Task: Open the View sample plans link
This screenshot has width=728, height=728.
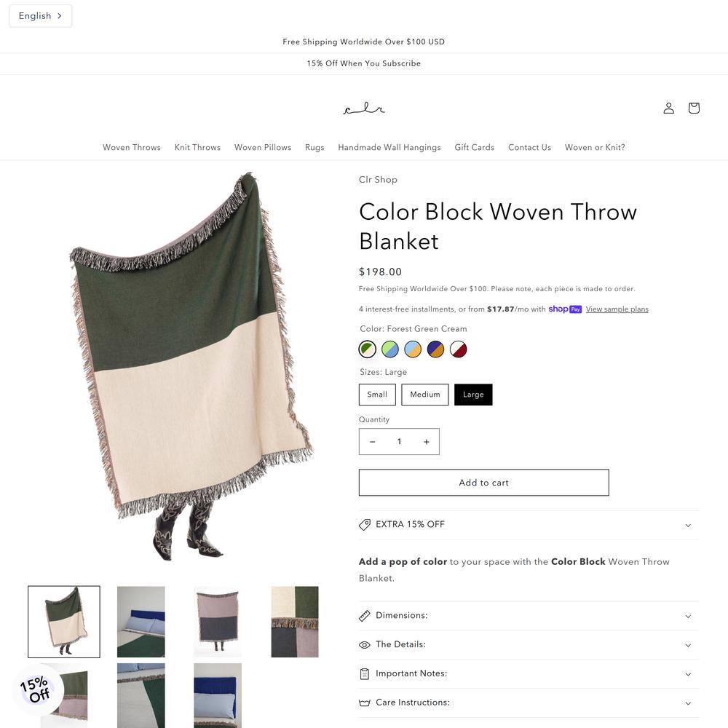Action: click(x=617, y=309)
